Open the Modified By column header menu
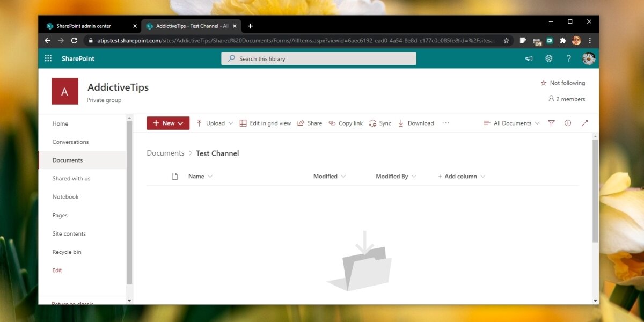The width and height of the screenshot is (644, 322). (x=396, y=176)
